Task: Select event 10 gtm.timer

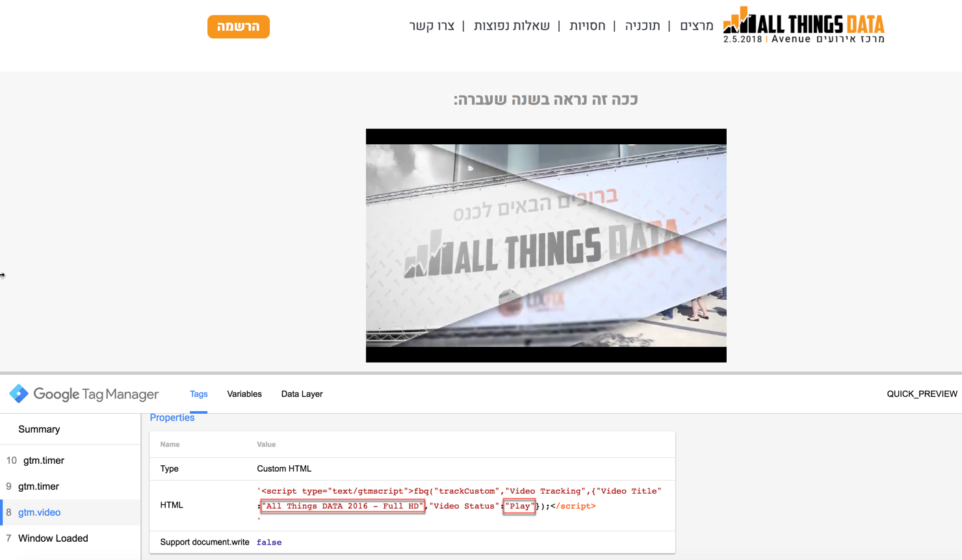Action: [70, 461]
